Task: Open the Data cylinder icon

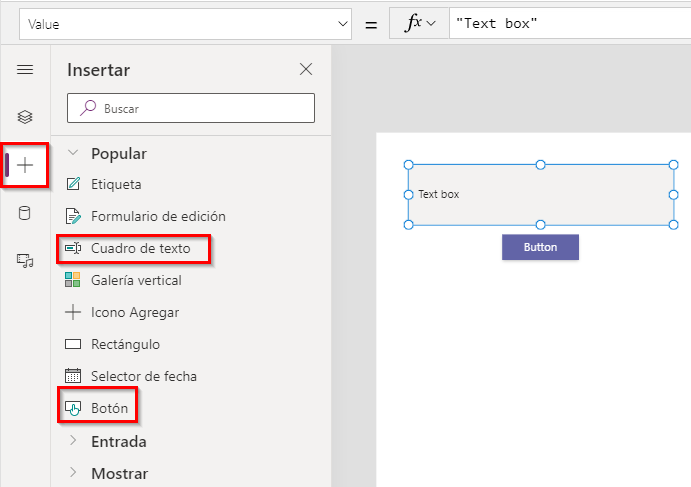Action: pos(25,213)
